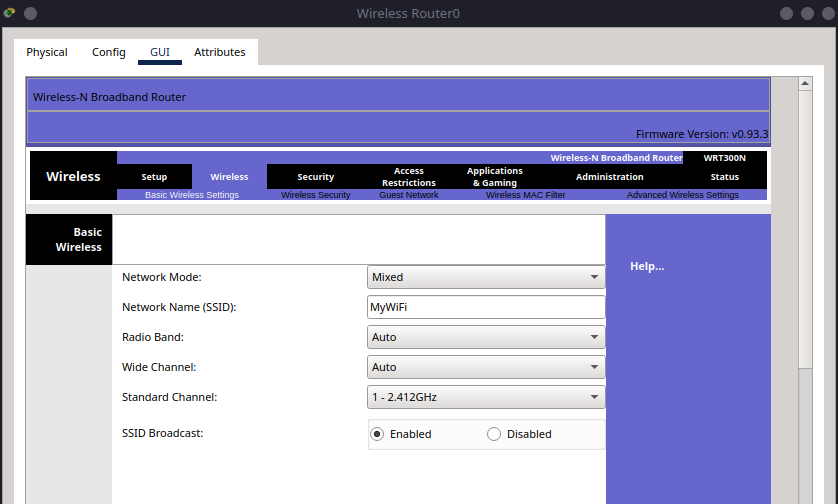Viewport: 838px width, 504px height.
Task: Open the Attributes tab
Action: (x=220, y=52)
